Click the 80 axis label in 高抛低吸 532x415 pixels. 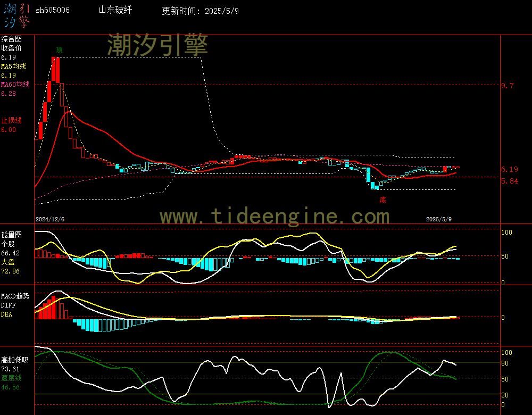pyautogui.click(x=505, y=363)
